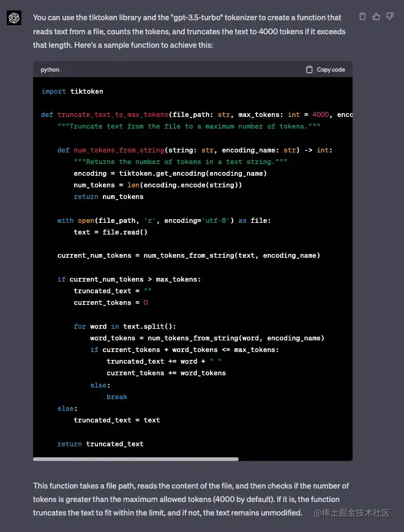Click the 'current_num_tokens = num_tokens_from_string' line

(189, 255)
